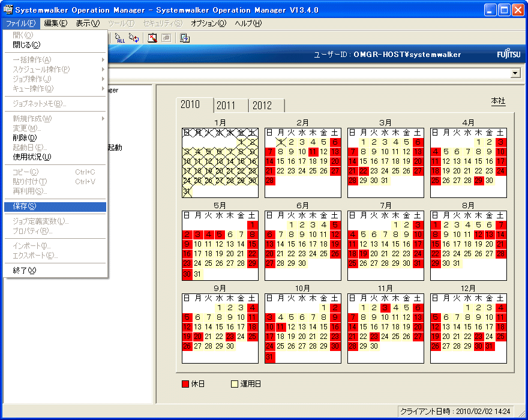Select June 15 operating day cell
Viewport: 528px width, 420px height.
(x=291, y=244)
